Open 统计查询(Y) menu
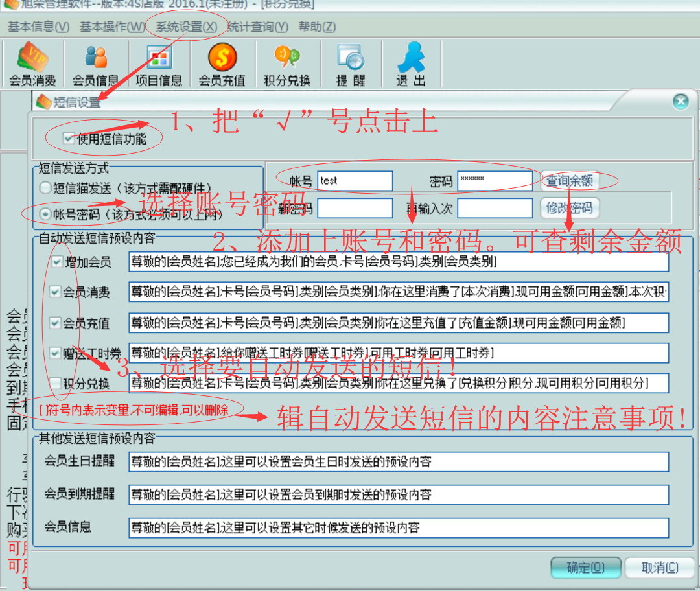The width and height of the screenshot is (700, 591). (x=257, y=27)
